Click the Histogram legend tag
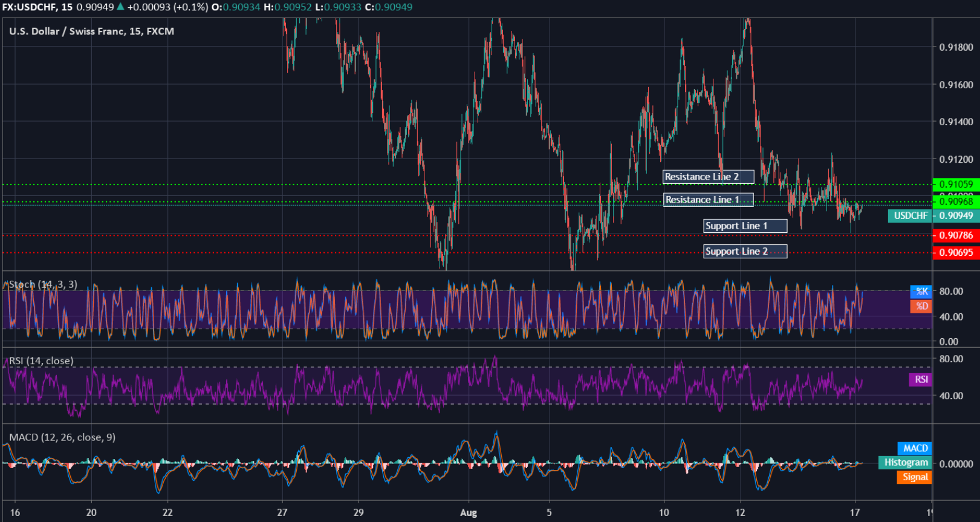This screenshot has height=522, width=980. click(906, 463)
